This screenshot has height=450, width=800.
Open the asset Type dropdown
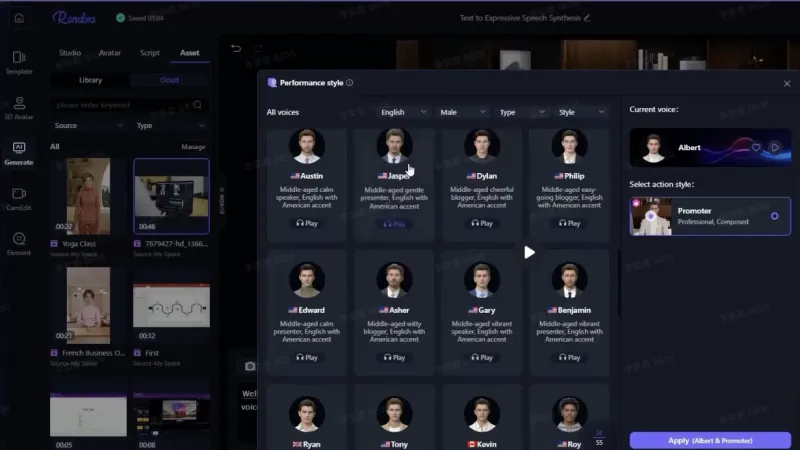(x=170, y=126)
